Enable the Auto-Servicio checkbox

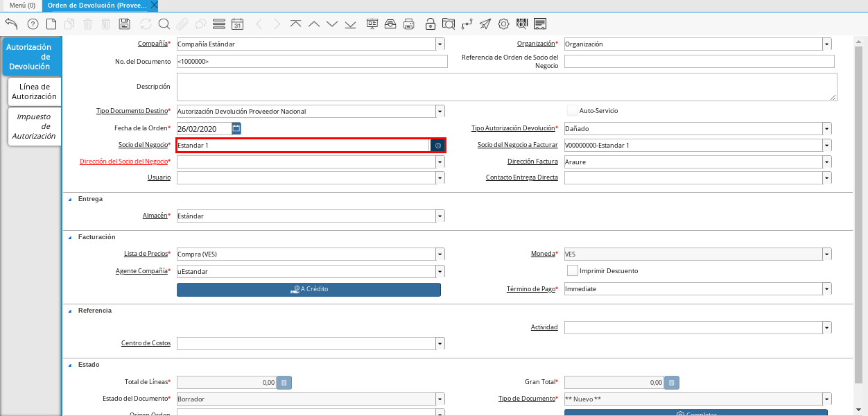pos(572,110)
